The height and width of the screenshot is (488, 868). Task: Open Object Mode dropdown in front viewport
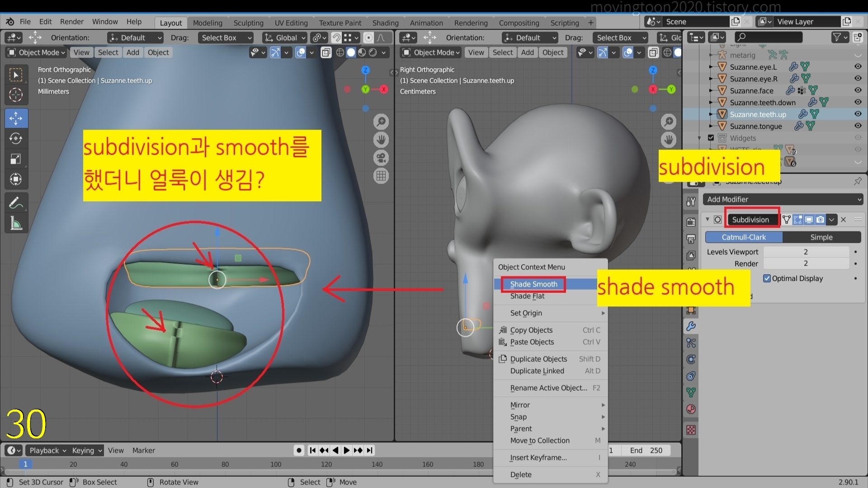(37, 52)
